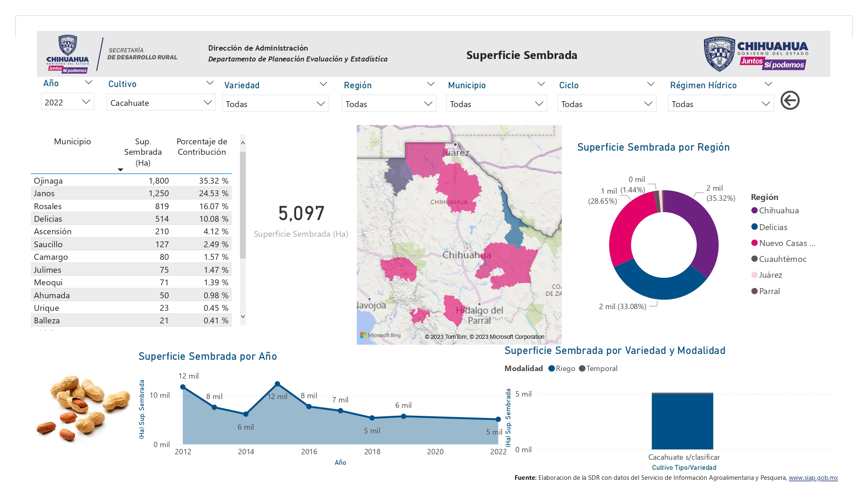Click the peanuts image
Viewport: 868px width, 502px height.
pyautogui.click(x=82, y=408)
